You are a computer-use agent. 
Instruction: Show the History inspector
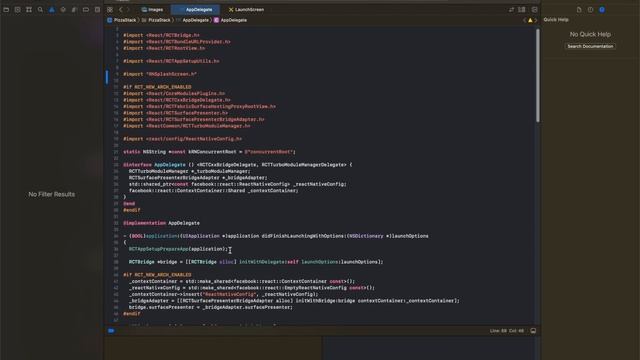(590, 9)
